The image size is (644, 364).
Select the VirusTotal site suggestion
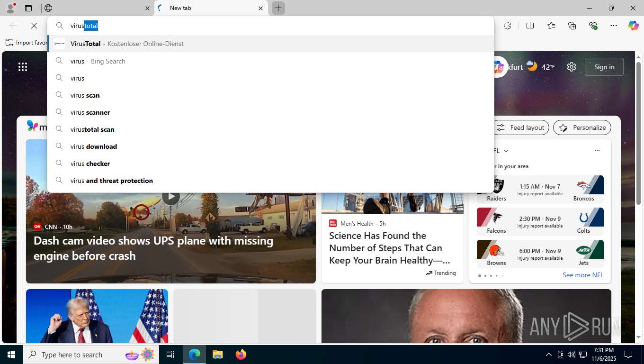[x=270, y=44]
